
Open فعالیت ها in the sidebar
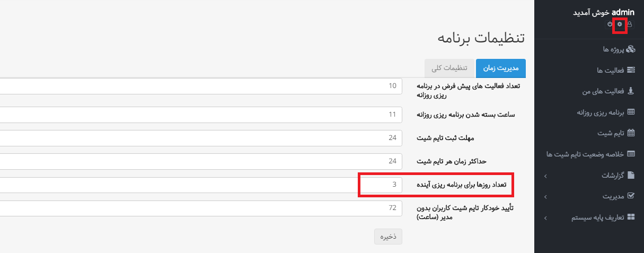(x=615, y=70)
